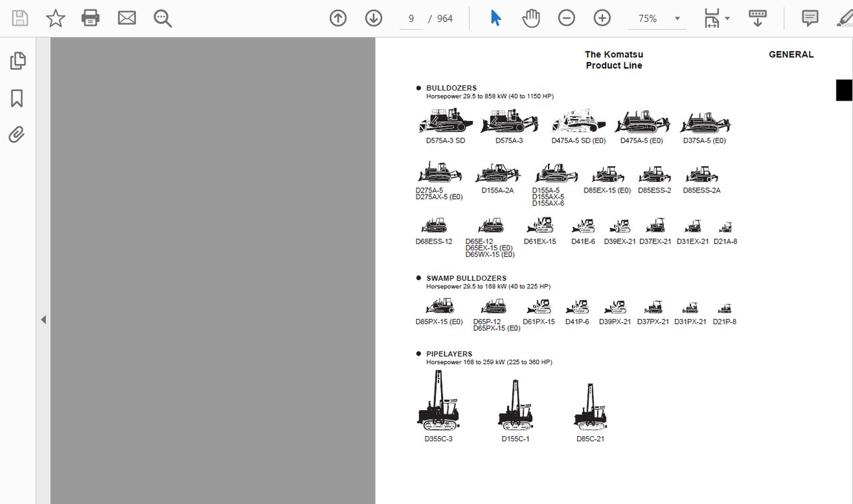The image size is (853, 504).
Task: Click the D41P-6 swamp bulldozer label
Action: [x=577, y=322]
